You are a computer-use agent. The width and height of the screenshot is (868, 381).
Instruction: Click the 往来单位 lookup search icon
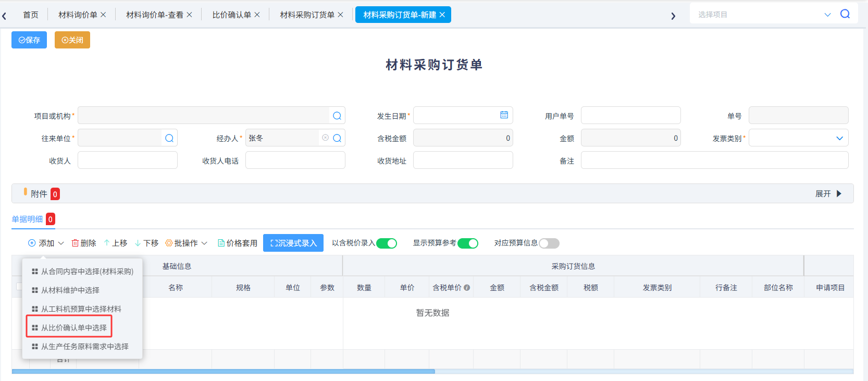(169, 138)
